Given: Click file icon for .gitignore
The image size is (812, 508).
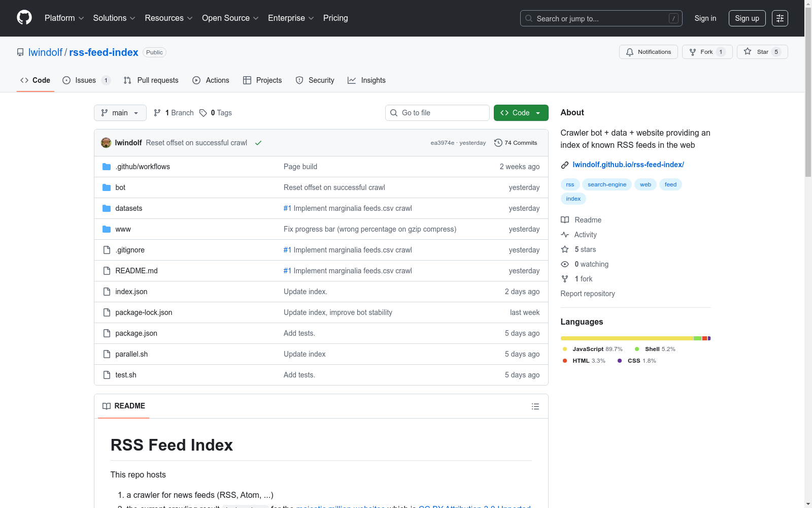Looking at the screenshot, I should 107,250.
